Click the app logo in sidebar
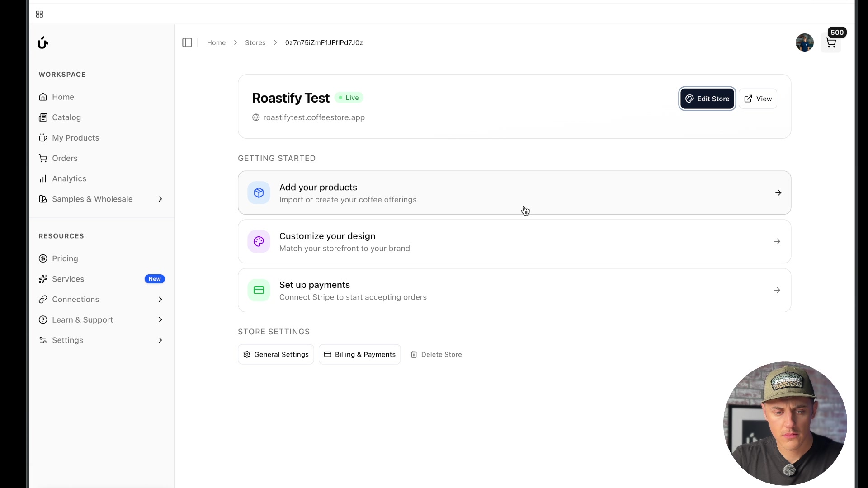 (42, 42)
